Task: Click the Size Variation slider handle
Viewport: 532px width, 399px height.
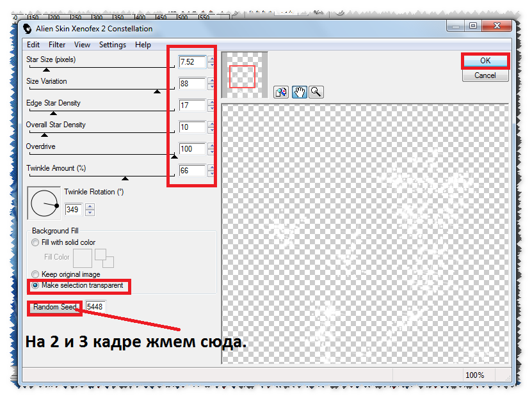Action: (157, 91)
